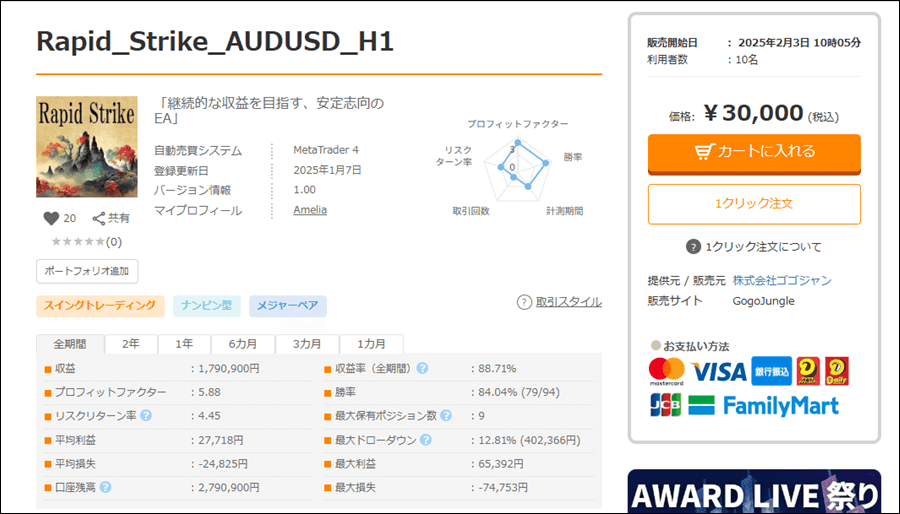Click help icon beside 取引スタイル
Screen dimensions: 900x514
tap(524, 302)
